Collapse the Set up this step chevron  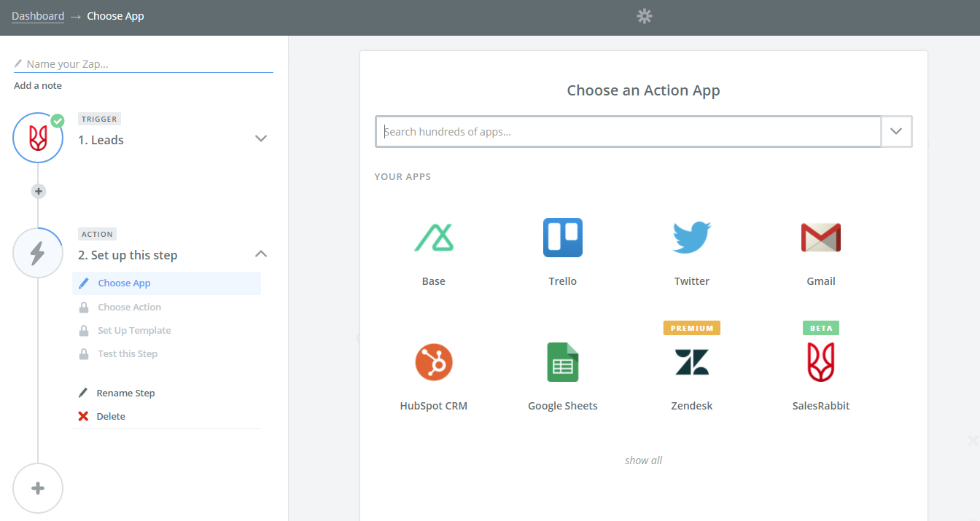pyautogui.click(x=261, y=254)
